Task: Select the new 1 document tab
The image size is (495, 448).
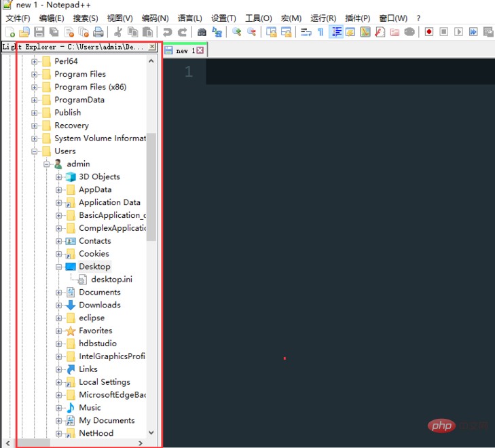Action: point(184,51)
